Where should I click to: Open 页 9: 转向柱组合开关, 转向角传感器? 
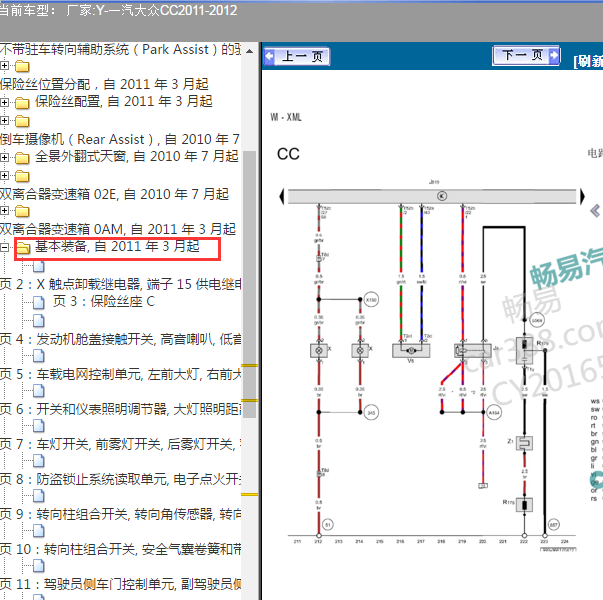coord(121,514)
